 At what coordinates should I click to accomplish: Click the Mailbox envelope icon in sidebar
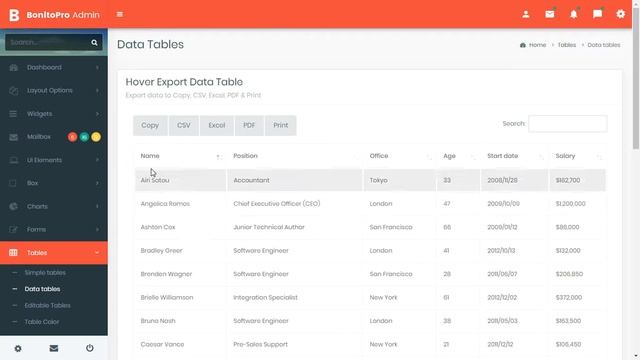click(13, 137)
